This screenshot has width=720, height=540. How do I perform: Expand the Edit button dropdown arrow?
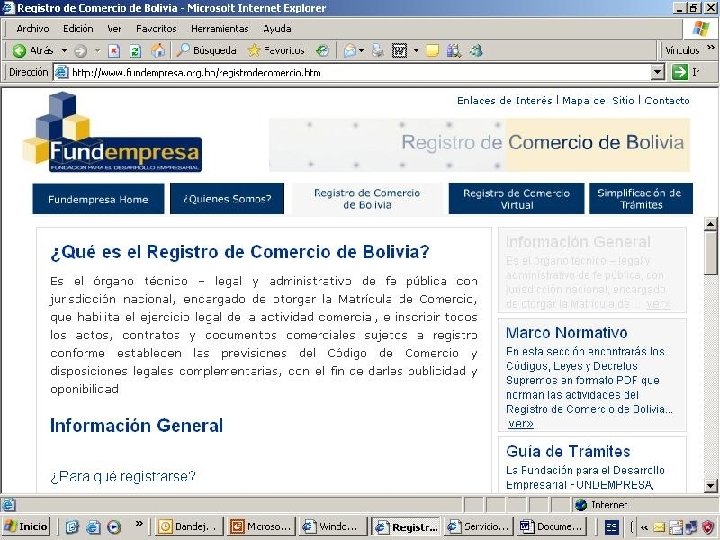click(416, 51)
